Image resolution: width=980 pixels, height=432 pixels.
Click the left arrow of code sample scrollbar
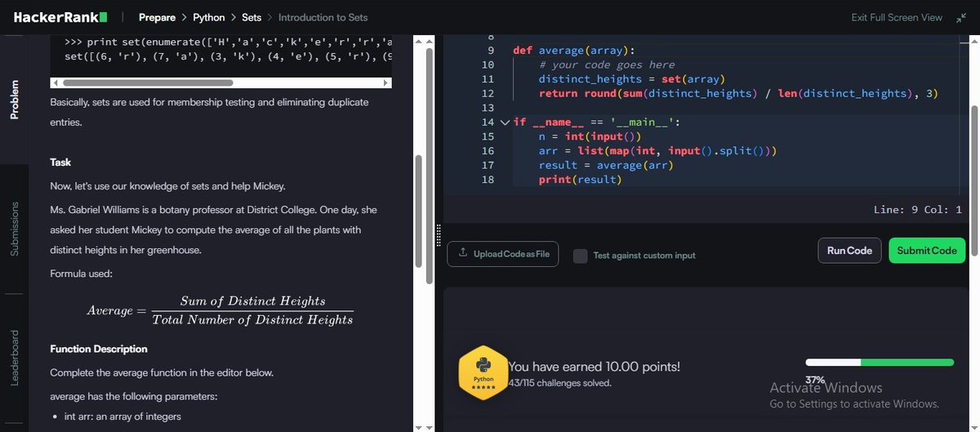55,82
